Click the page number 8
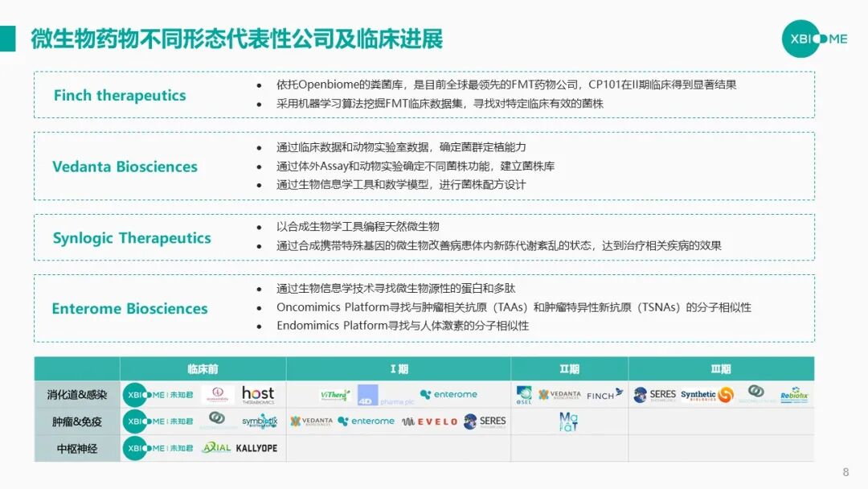 845,472
